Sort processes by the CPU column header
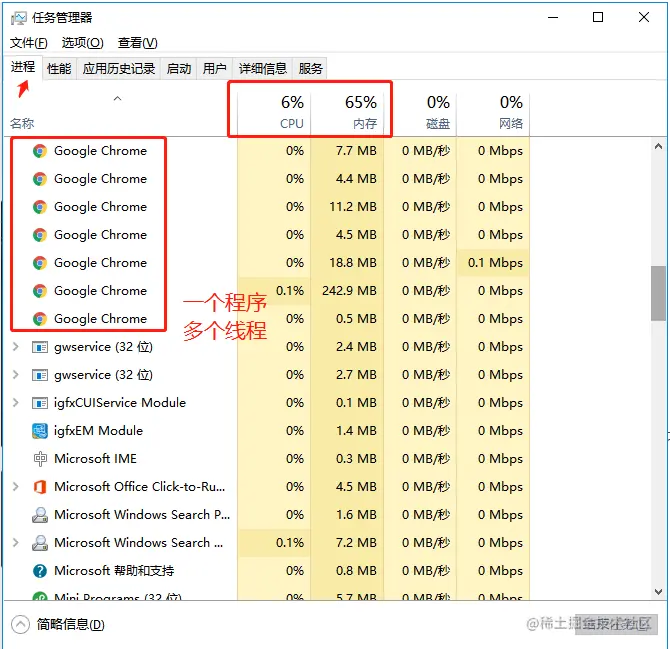The image size is (670, 649). (x=274, y=113)
